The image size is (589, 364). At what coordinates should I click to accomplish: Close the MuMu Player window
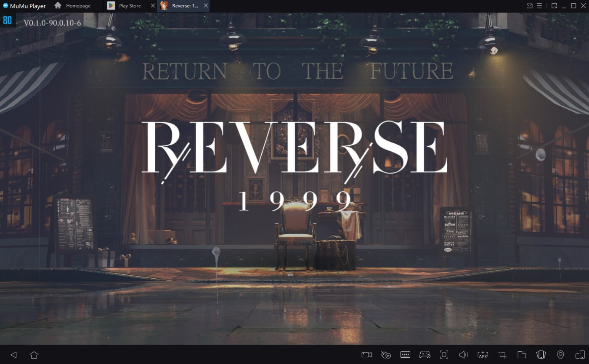click(x=583, y=6)
